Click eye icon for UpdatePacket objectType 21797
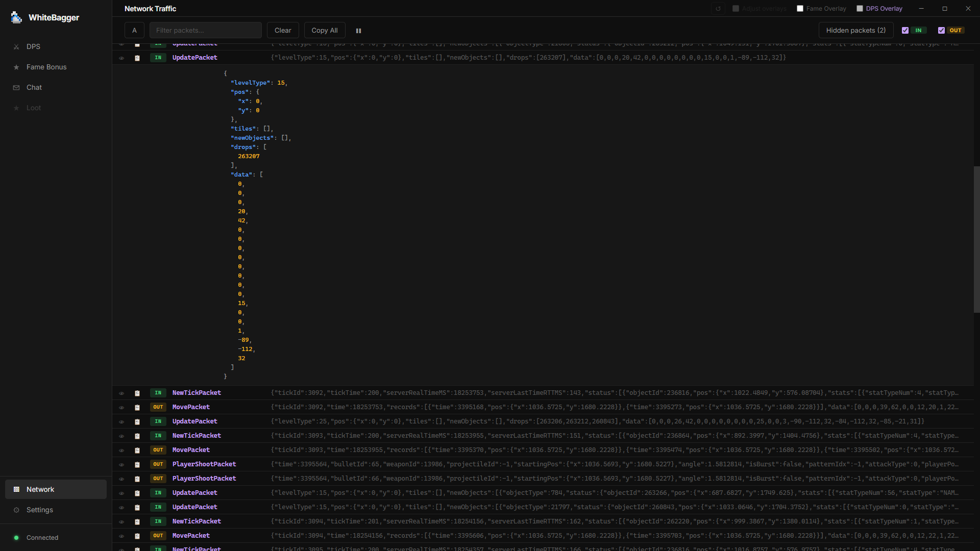Image resolution: width=980 pixels, height=551 pixels. (x=121, y=508)
